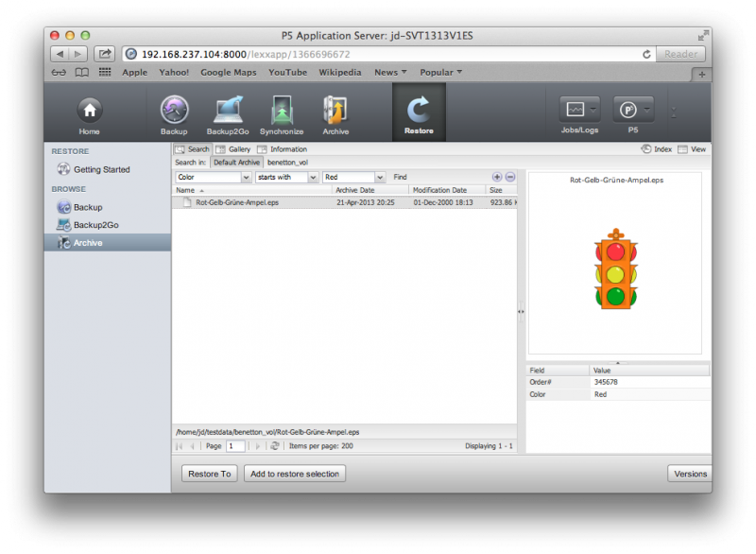Screen dimensions: 756x554
Task: Remove search criterion with minus icon
Action: [x=510, y=177]
